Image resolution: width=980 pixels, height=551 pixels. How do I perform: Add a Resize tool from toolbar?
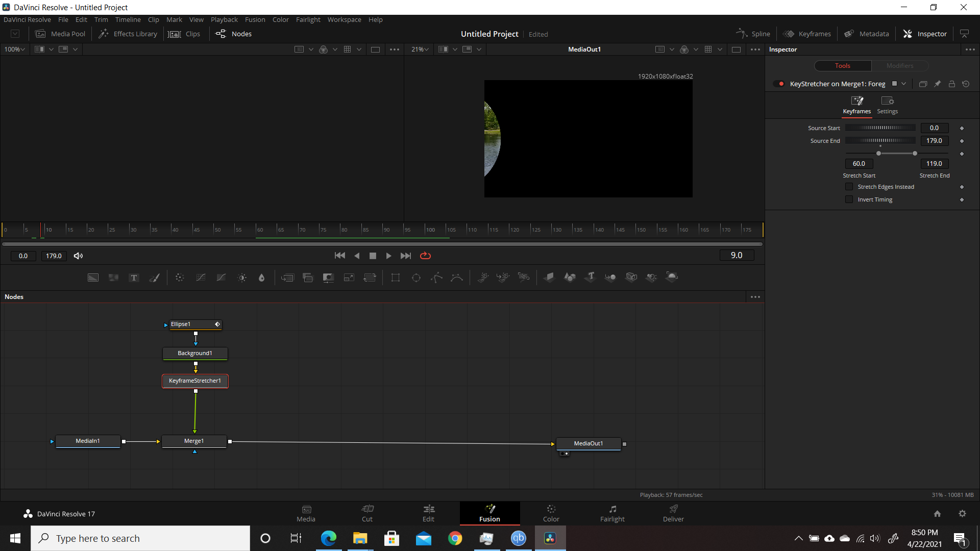coord(349,278)
